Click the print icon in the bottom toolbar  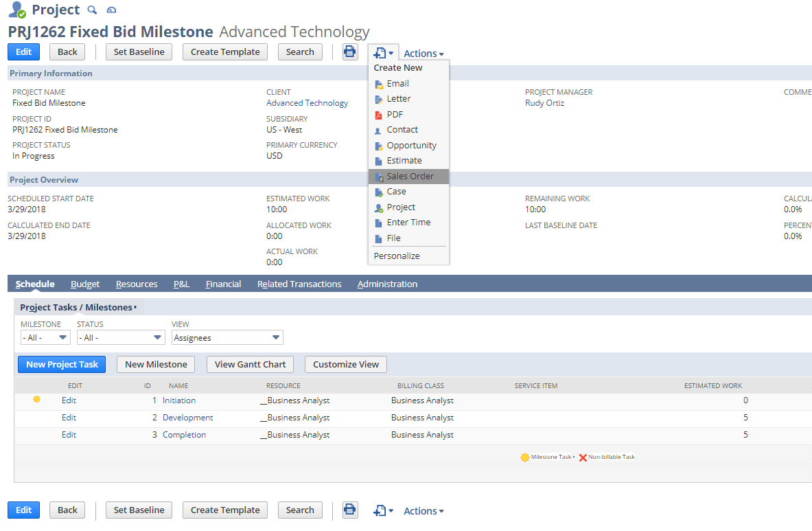coord(349,510)
